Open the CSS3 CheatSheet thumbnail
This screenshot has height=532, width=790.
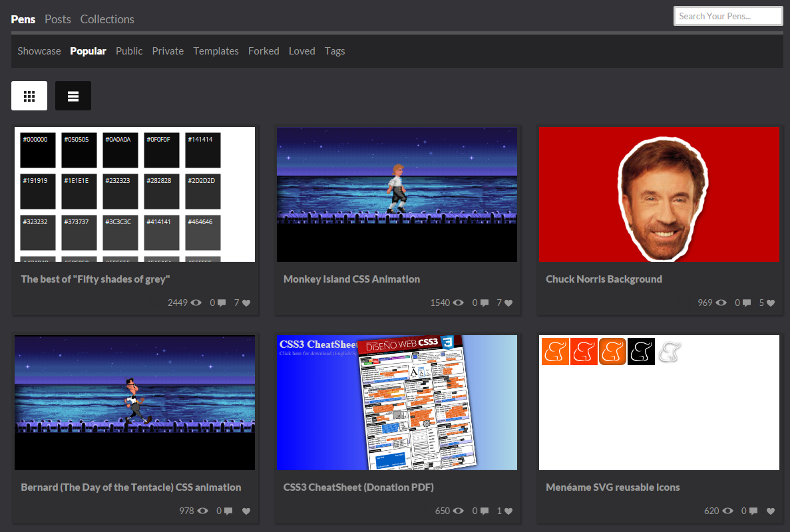pyautogui.click(x=397, y=402)
